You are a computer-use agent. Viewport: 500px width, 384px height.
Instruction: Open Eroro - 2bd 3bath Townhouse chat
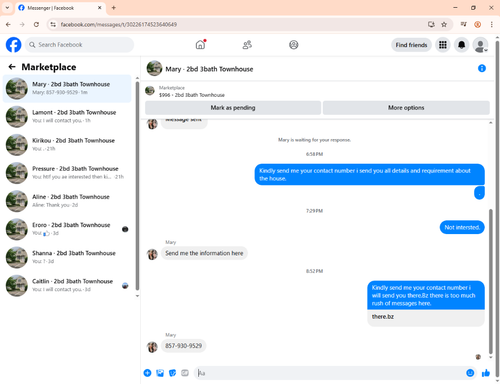coord(67,229)
